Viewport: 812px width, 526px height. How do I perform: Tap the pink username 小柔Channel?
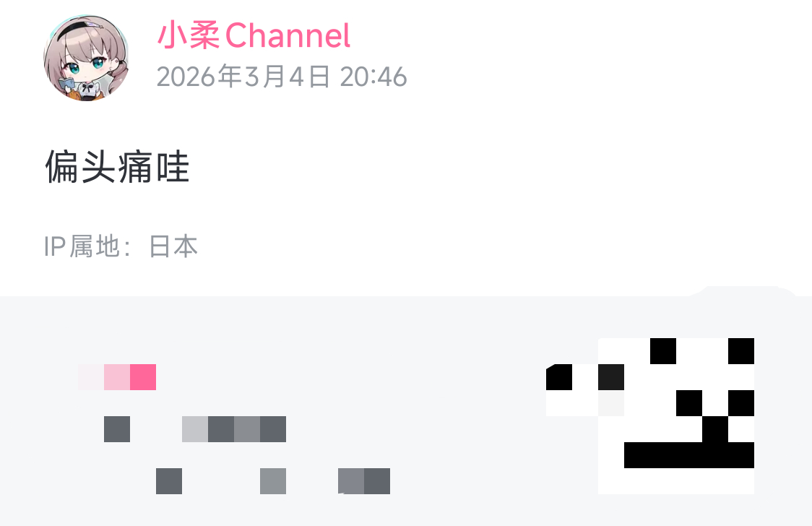pos(254,35)
